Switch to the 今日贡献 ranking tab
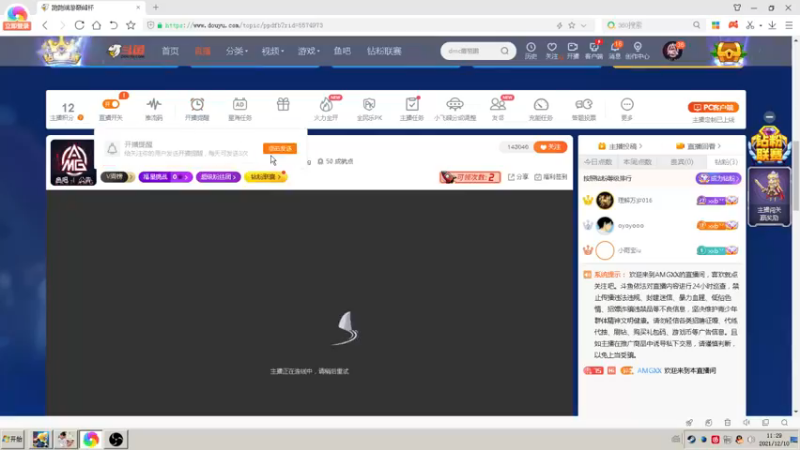The width and height of the screenshot is (800, 450). 598,162
